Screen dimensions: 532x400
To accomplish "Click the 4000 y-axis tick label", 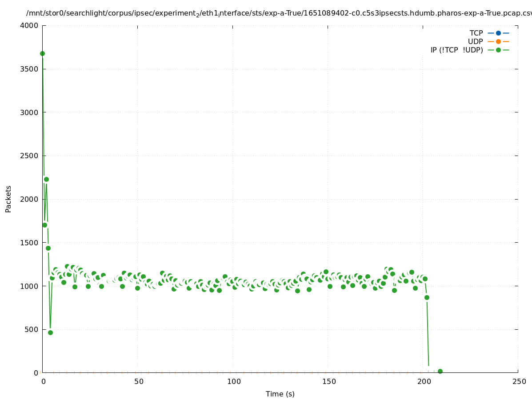I will (30, 25).
